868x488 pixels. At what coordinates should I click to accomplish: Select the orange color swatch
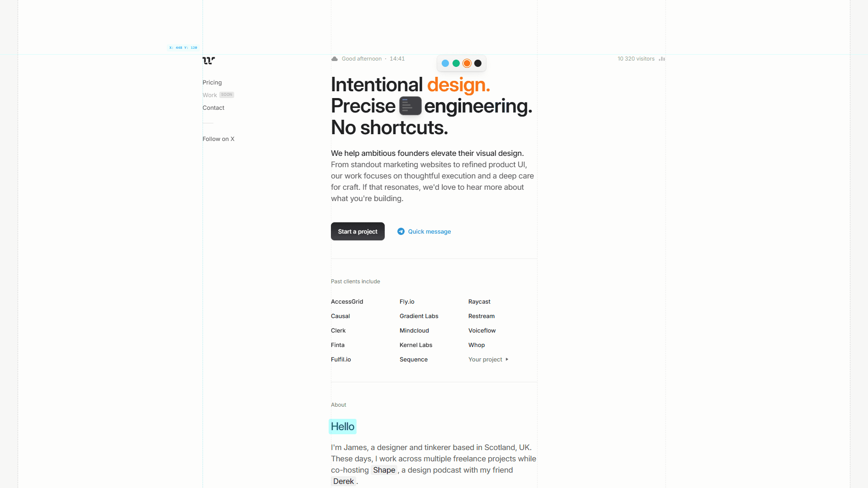tap(467, 63)
